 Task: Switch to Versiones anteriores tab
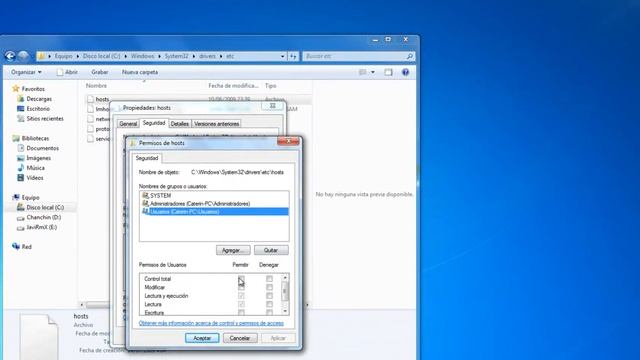pos(216,124)
